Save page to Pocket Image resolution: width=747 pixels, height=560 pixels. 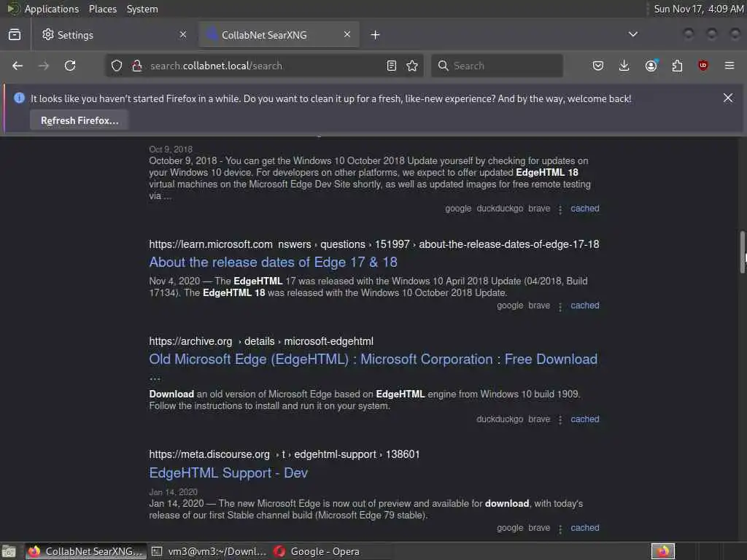point(598,66)
